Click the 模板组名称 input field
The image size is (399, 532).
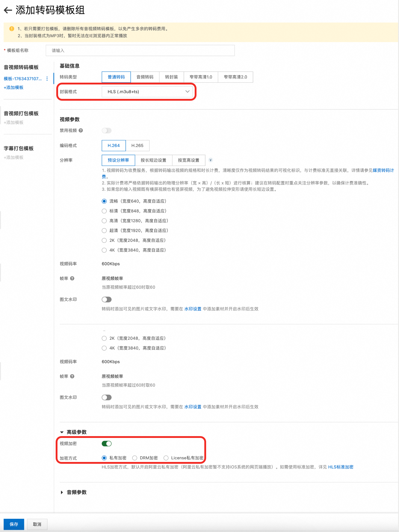(140, 50)
